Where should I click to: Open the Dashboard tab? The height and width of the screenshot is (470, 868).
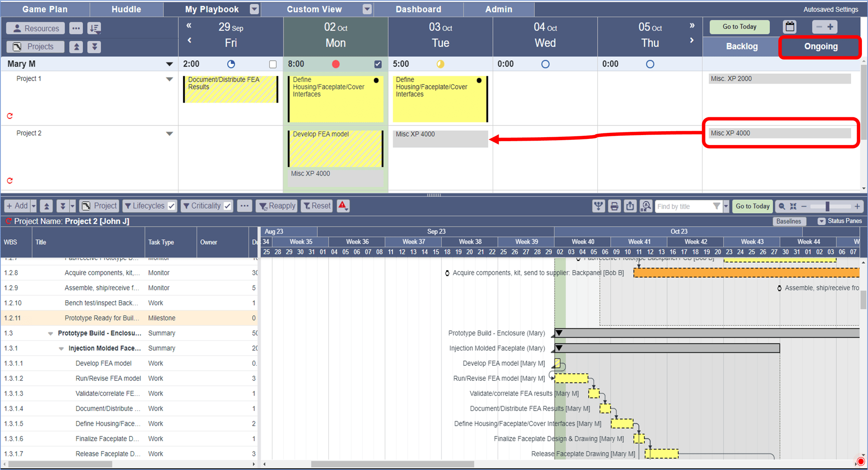[x=418, y=9]
